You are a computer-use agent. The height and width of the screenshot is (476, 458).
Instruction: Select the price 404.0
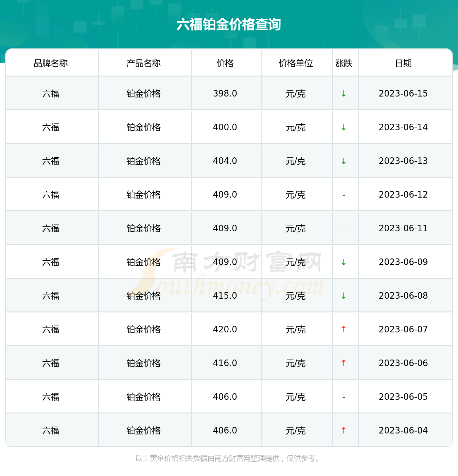[x=225, y=161]
